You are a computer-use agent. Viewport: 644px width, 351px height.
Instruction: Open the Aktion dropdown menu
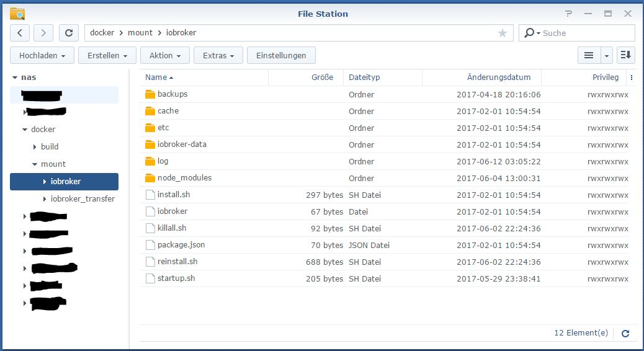(164, 55)
